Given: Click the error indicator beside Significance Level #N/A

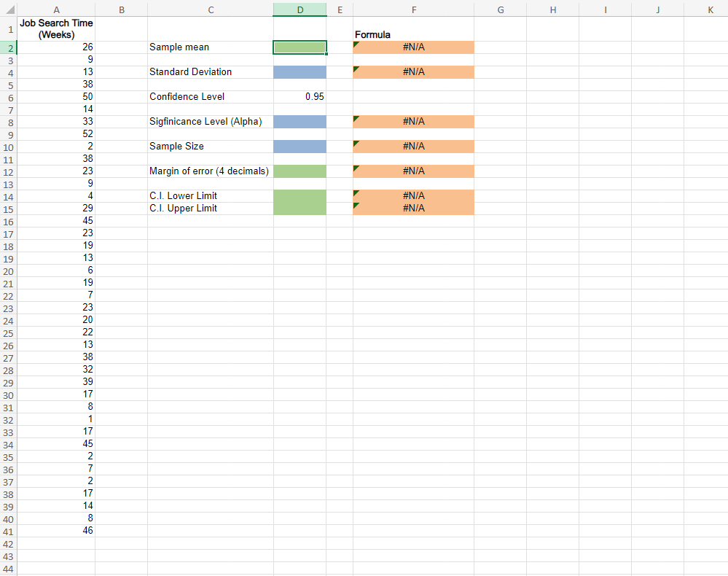Looking at the screenshot, I should [356, 118].
